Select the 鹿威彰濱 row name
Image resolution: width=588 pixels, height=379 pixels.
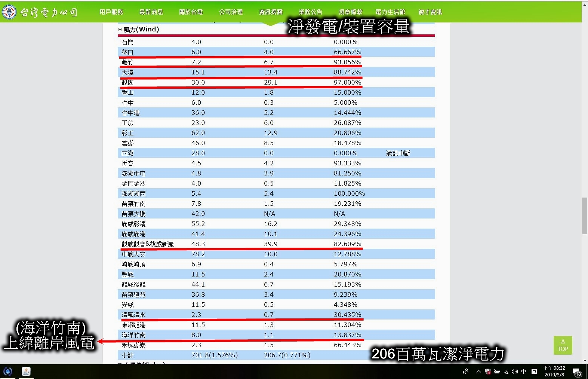(x=133, y=224)
